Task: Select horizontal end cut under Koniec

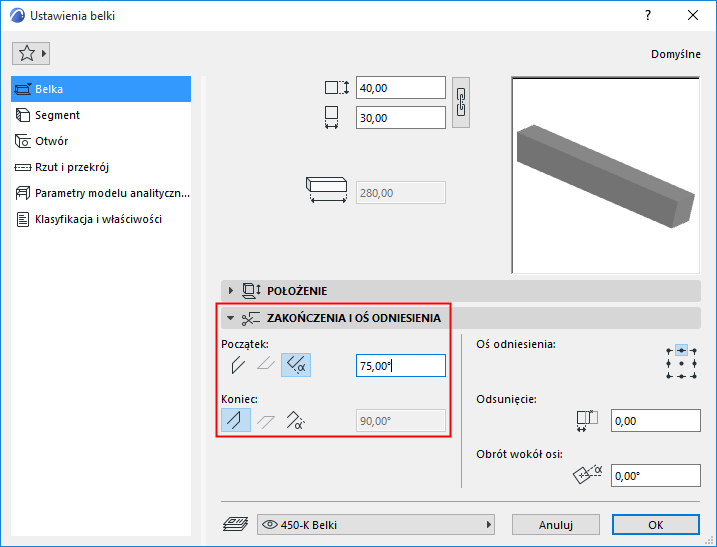Action: point(266,421)
